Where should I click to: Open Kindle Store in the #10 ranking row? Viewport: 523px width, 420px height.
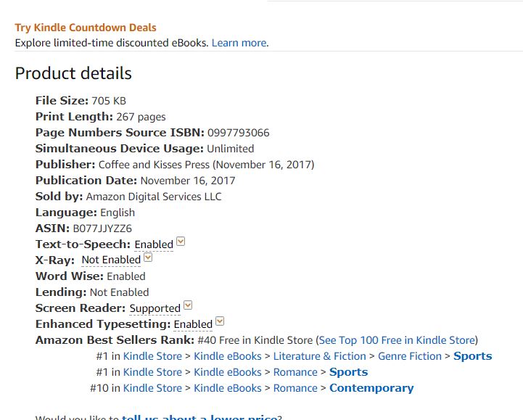(152, 388)
